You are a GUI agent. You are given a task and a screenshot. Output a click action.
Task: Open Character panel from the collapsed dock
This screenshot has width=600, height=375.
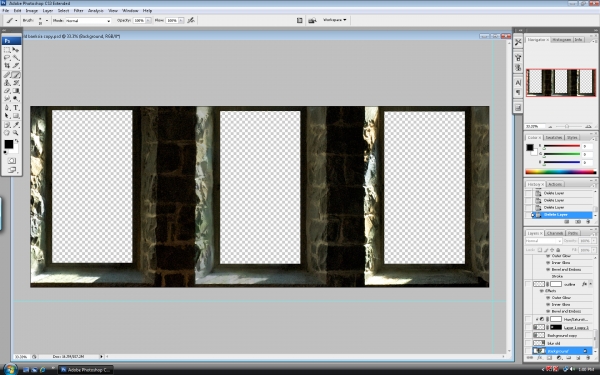(x=518, y=82)
